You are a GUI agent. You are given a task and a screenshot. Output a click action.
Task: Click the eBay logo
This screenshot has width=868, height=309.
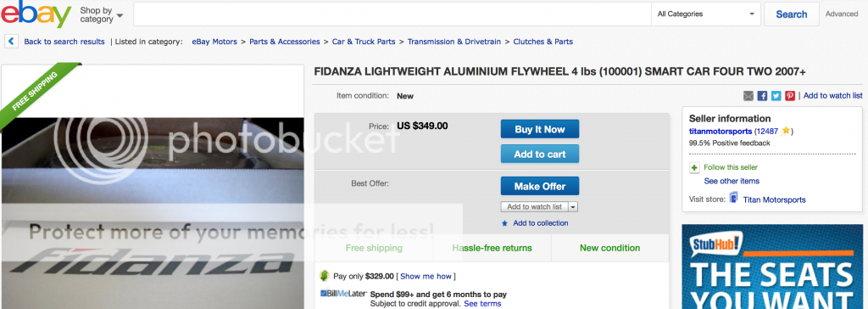coord(36,14)
